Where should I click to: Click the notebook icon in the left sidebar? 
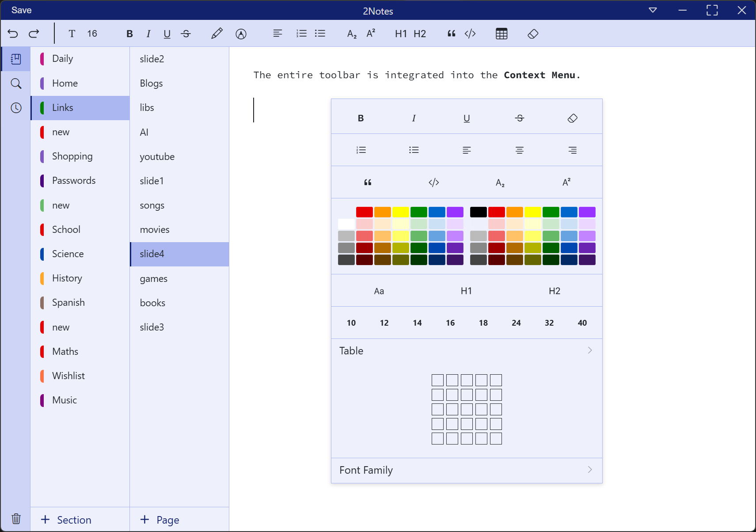point(16,59)
